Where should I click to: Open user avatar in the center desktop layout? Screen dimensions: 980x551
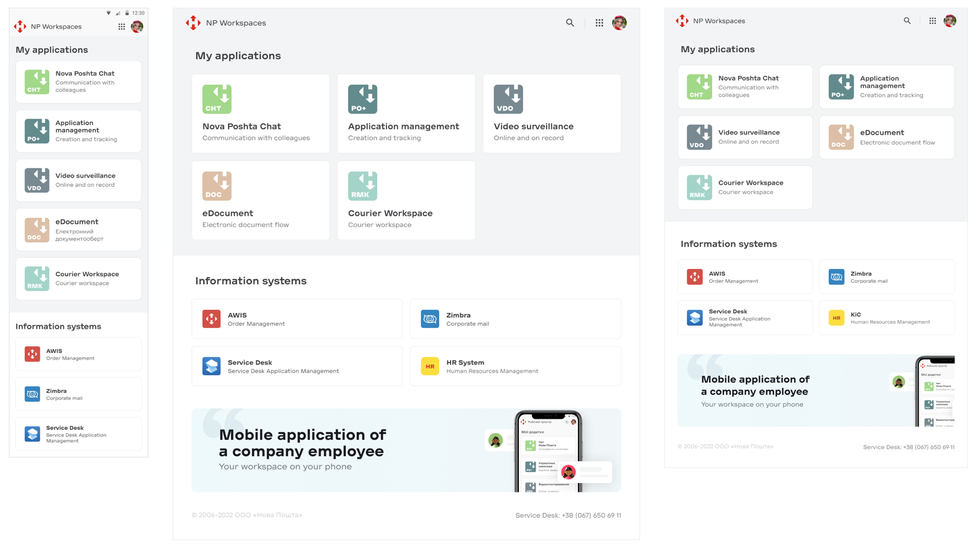pyautogui.click(x=619, y=23)
